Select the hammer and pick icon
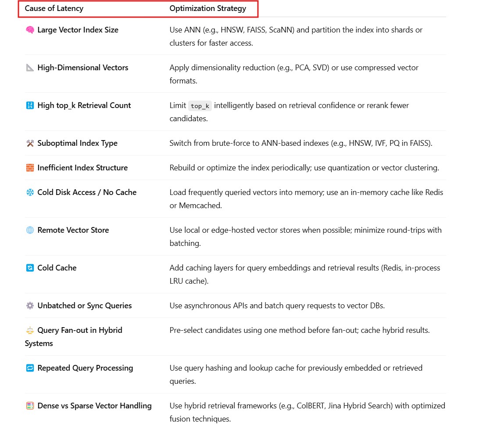Screen dimensions: 504x440 (x=30, y=144)
